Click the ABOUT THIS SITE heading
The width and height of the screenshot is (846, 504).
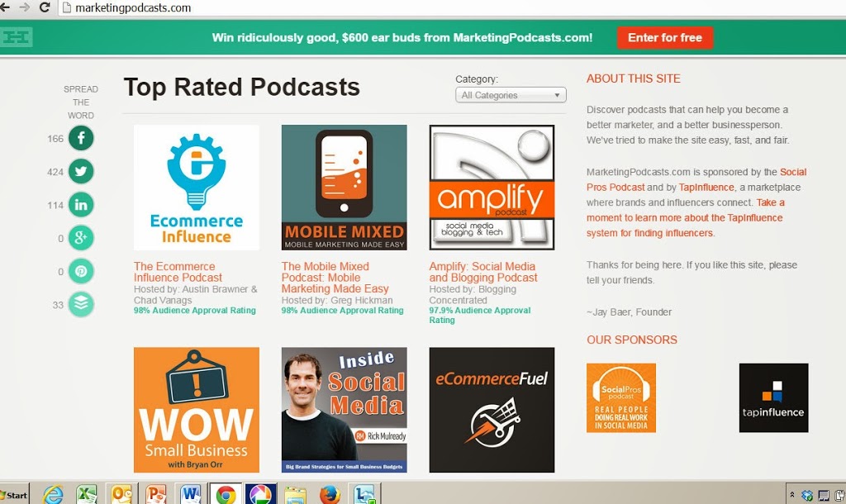pyautogui.click(x=634, y=78)
